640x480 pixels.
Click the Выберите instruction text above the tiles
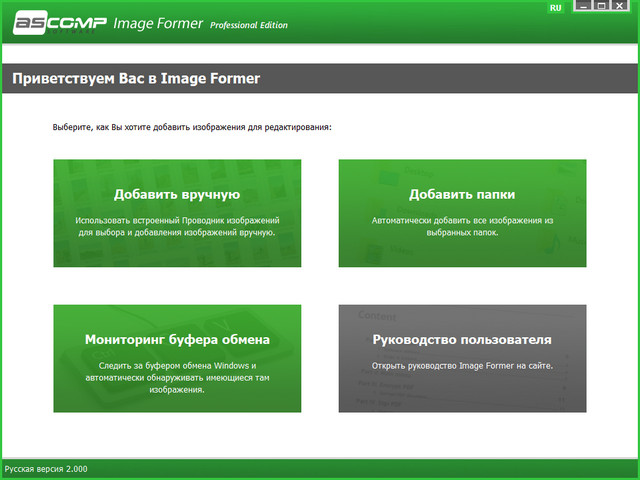click(x=192, y=128)
